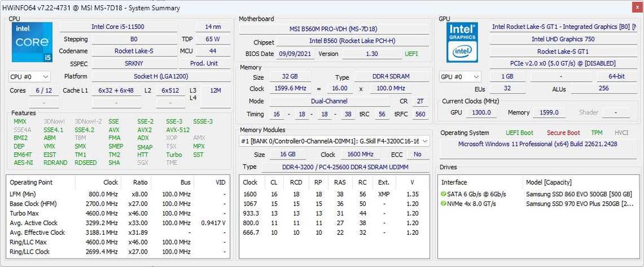644x267 pixels.
Task: Click the GPU memory clock 1599.0 field
Action: point(549,113)
